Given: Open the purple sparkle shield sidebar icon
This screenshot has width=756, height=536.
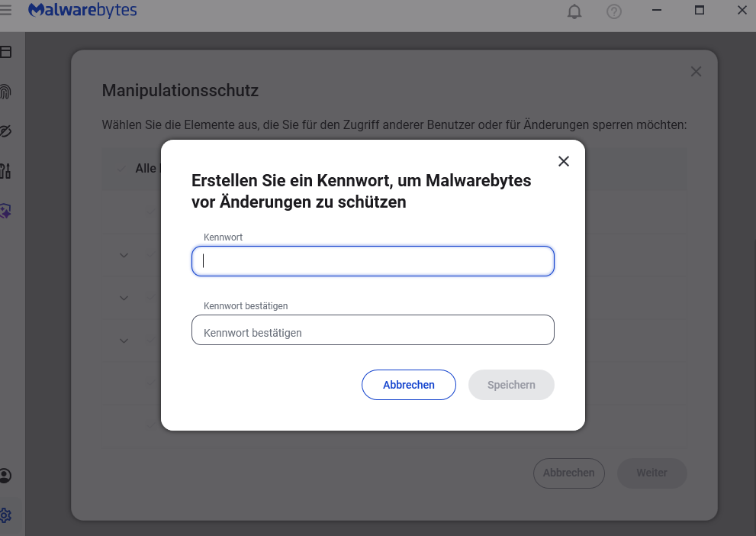Looking at the screenshot, I should pyautogui.click(x=5, y=211).
